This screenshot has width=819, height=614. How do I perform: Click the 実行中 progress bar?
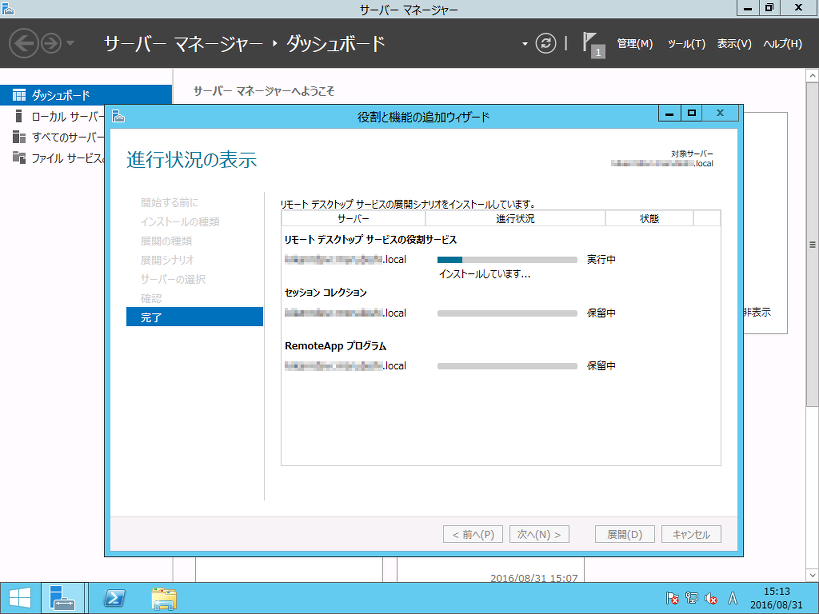(507, 258)
